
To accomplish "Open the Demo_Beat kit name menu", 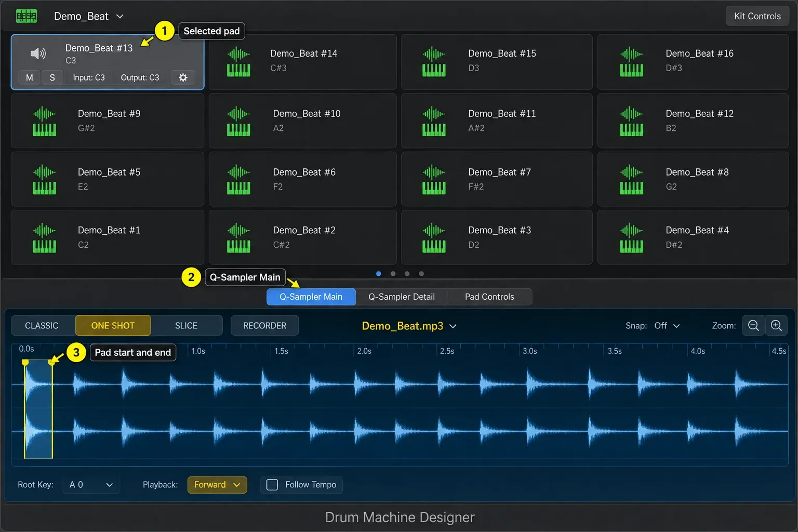I will [89, 16].
